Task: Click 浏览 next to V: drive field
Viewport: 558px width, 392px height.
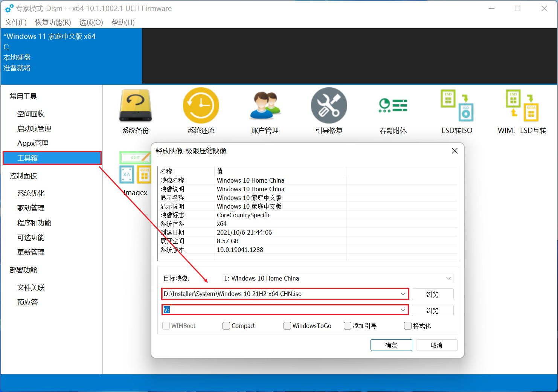Action: pos(433,310)
